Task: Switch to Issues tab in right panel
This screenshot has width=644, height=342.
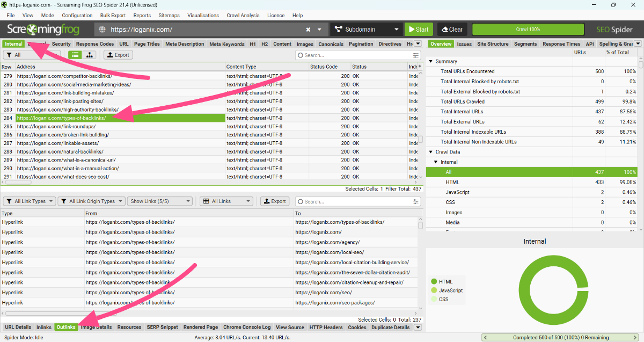Action: pyautogui.click(x=464, y=44)
